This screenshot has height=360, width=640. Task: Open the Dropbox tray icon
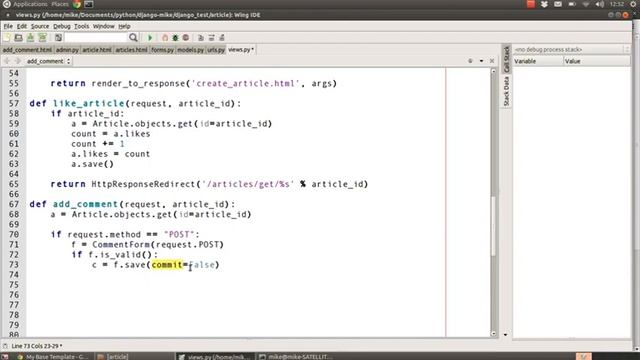coord(544,4)
